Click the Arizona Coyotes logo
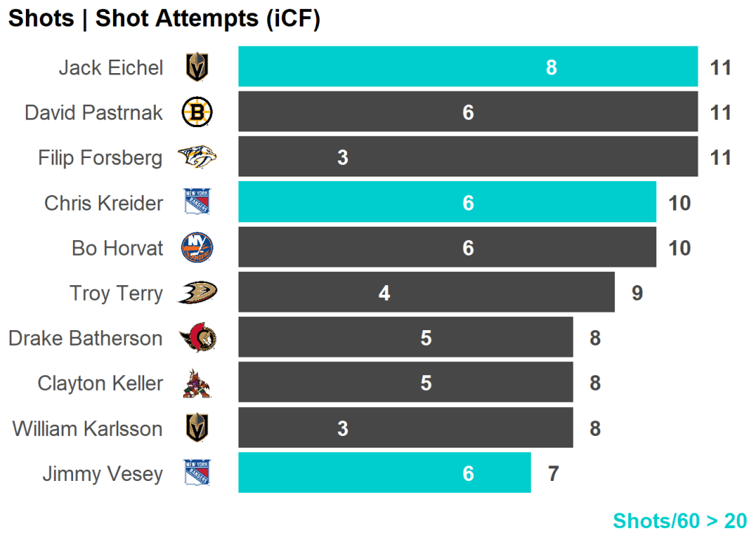Screen dimensions: 756x540 point(197,383)
